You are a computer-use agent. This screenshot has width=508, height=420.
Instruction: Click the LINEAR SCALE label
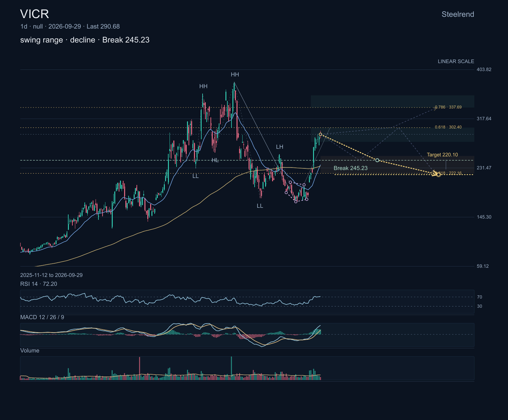(456, 61)
